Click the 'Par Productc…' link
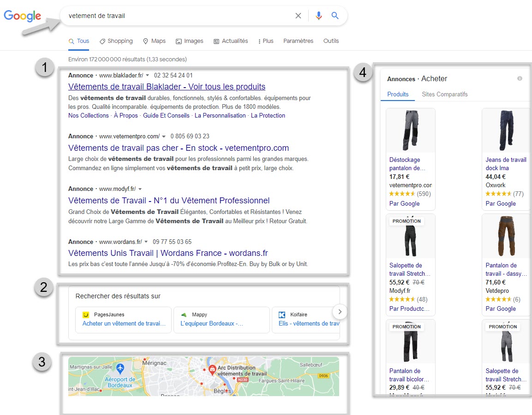532x415 pixels. tap(409, 308)
